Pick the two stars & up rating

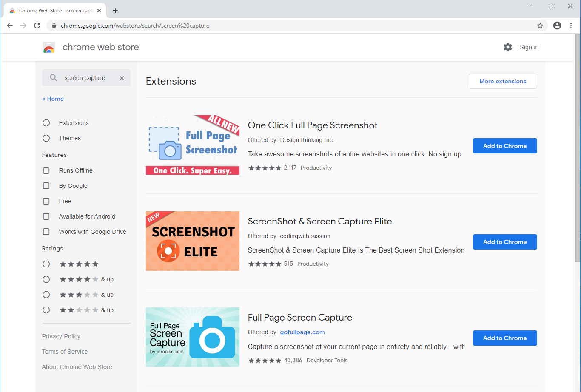46,310
